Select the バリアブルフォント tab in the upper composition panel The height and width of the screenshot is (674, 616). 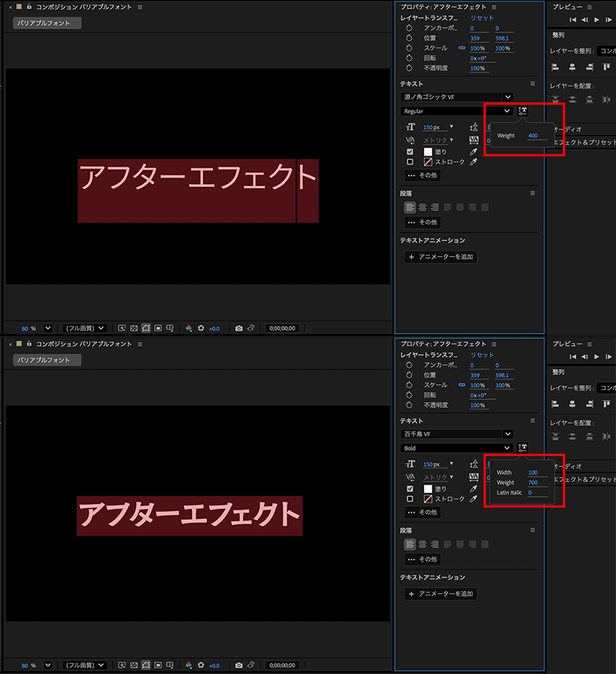pos(47,23)
